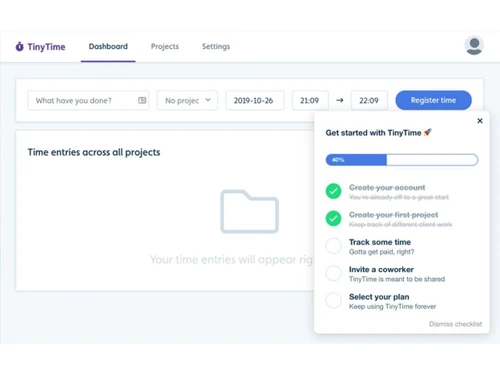Viewport: 500px width, 375px height.
Task: Open the Track some time task
Action: coord(380,242)
